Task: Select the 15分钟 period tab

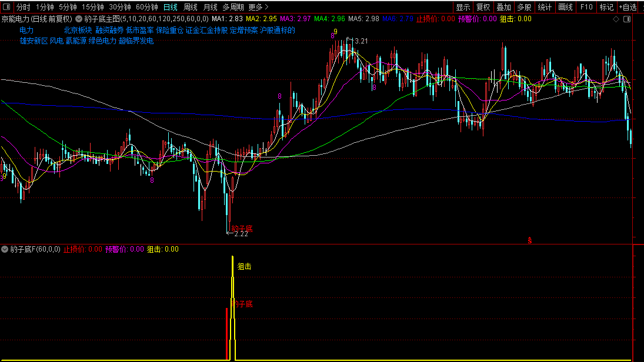Action: 93,7
